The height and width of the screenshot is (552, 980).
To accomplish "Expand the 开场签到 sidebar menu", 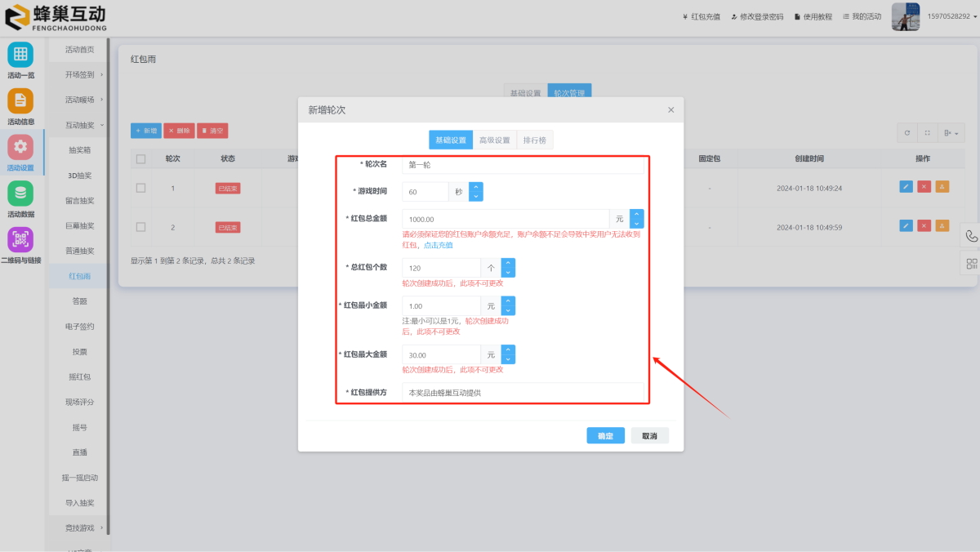I will pos(80,75).
